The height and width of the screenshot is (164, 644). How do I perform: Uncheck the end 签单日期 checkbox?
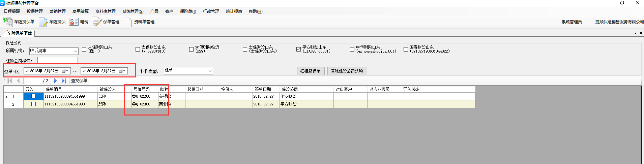click(84, 71)
